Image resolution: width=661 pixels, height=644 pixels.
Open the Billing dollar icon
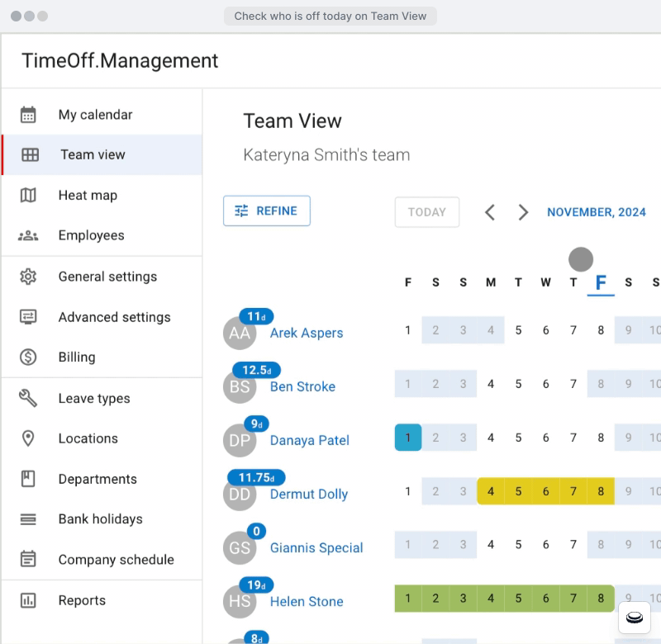click(x=28, y=358)
